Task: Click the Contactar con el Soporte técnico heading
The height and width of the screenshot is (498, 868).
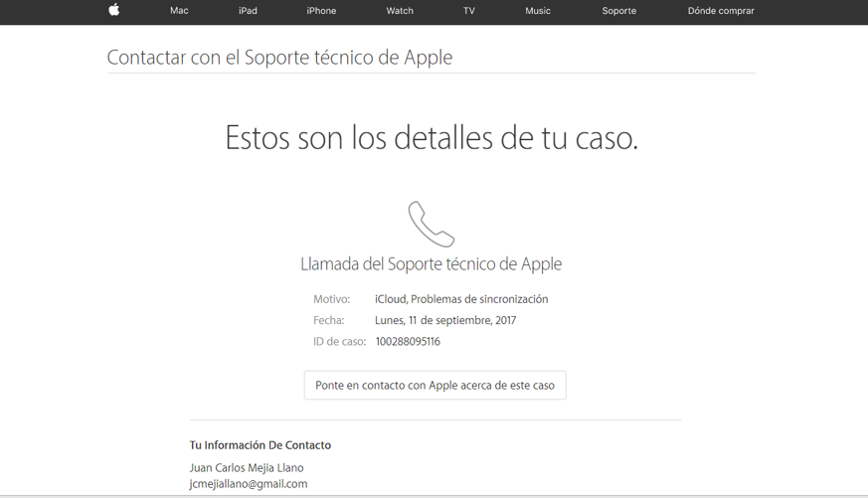Action: point(279,57)
